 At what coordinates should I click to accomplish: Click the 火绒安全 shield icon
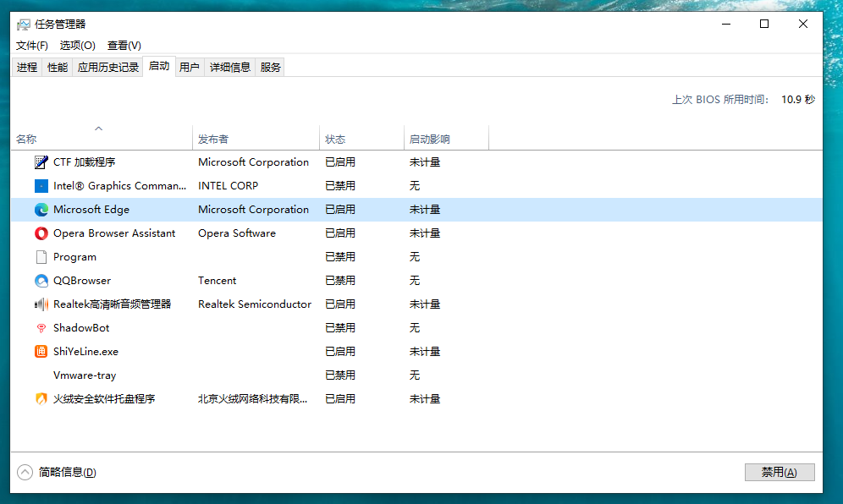click(41, 398)
